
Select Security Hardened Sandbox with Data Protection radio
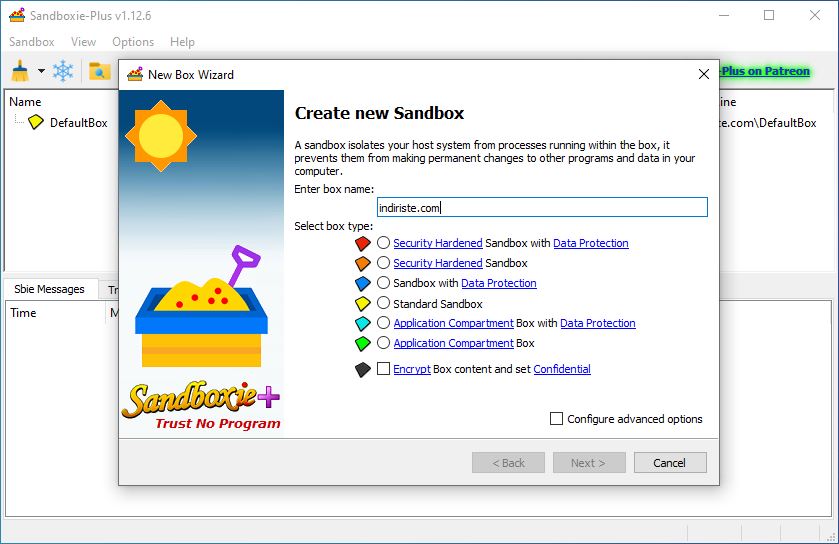click(x=383, y=243)
